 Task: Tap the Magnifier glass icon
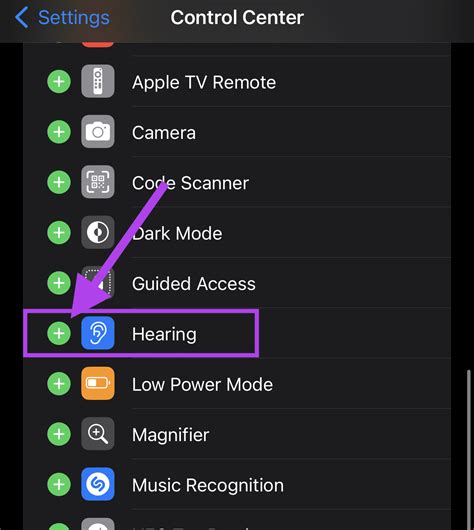pyautogui.click(x=98, y=434)
